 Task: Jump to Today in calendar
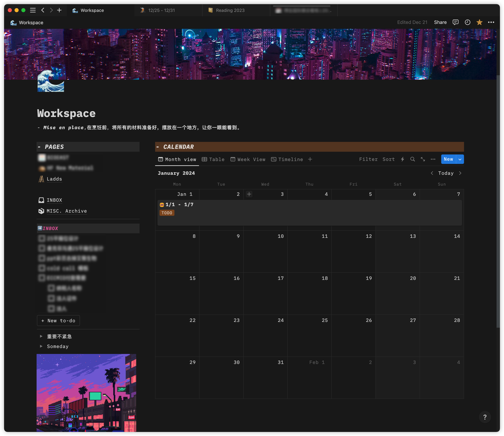coord(446,173)
